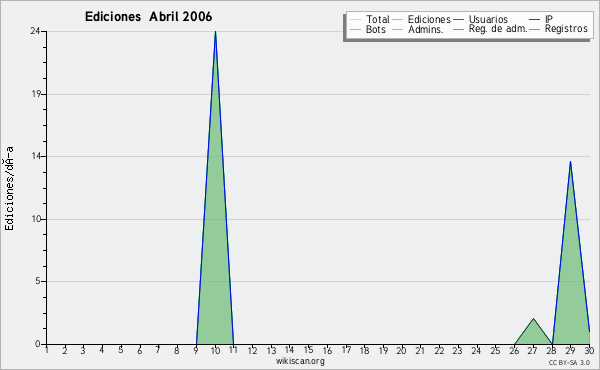
Task: Click the x-axis day label '10'
Action: [215, 350]
